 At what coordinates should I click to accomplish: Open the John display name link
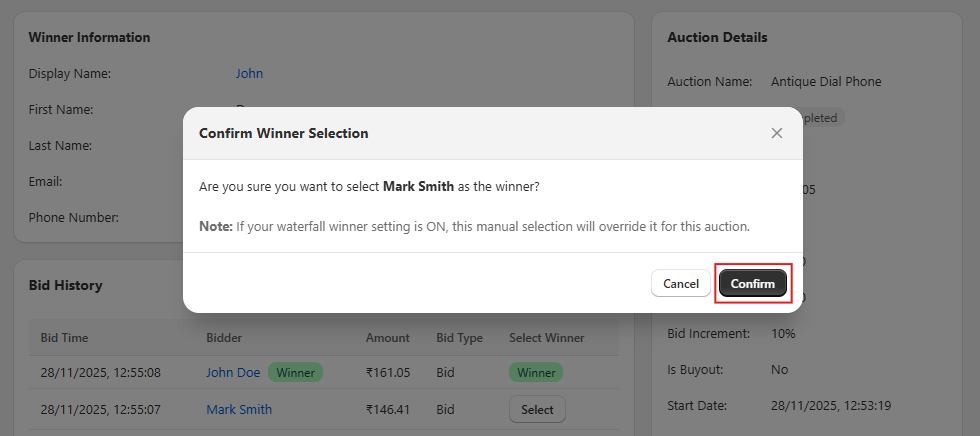pos(249,73)
